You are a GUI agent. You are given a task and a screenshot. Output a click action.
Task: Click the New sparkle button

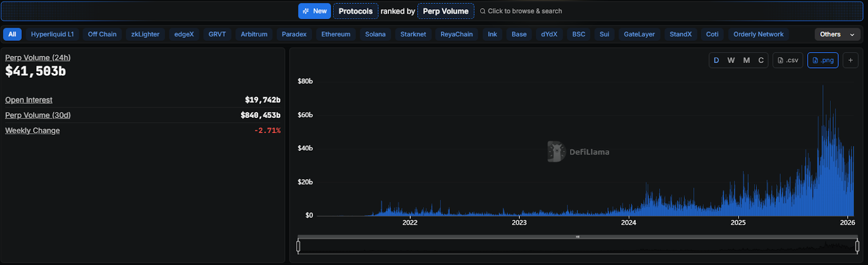[314, 11]
